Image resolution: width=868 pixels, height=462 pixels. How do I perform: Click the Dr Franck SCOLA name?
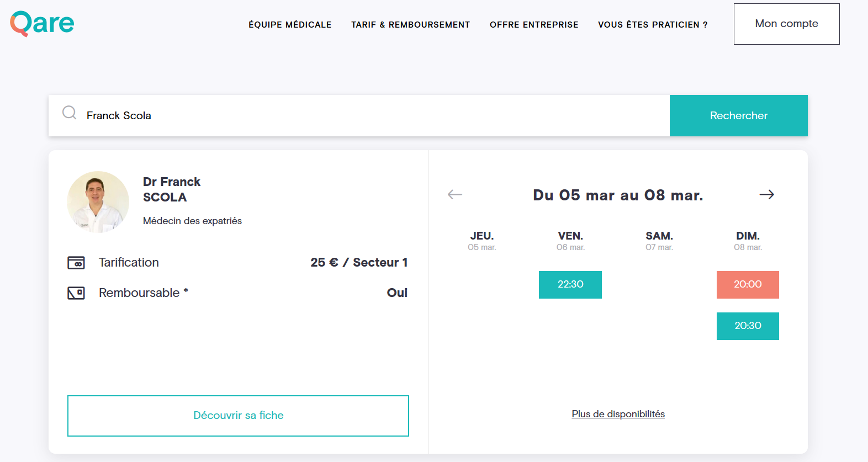172,189
